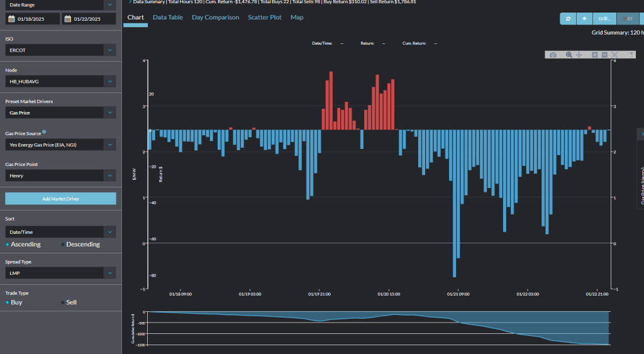Open the start date calendar icon
This screenshot has width=644, height=354.
click(11, 19)
